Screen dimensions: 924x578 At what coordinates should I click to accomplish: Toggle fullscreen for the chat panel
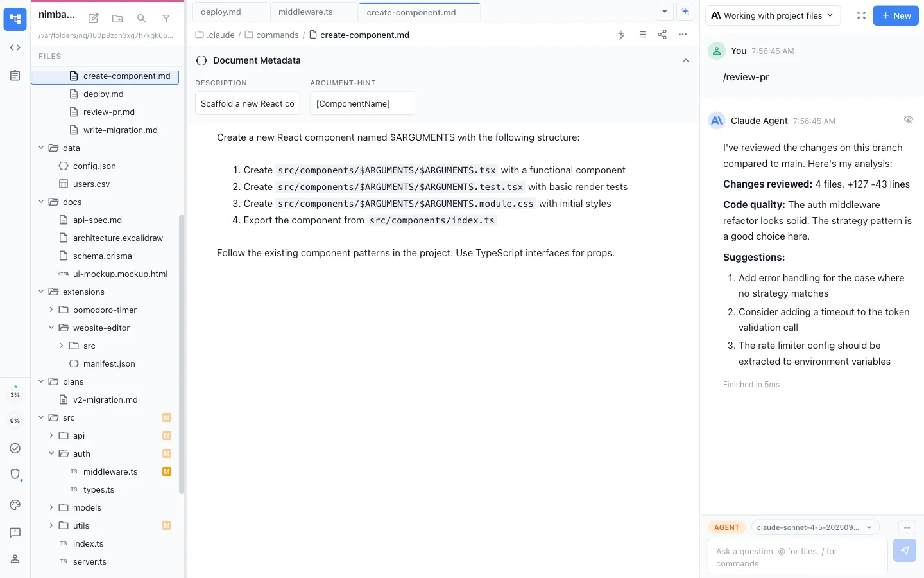coord(861,15)
